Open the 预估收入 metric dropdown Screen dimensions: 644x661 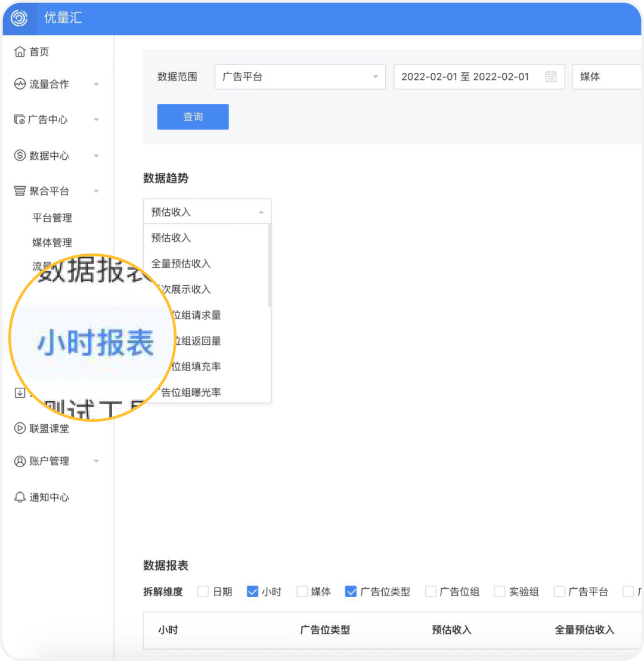tap(207, 211)
